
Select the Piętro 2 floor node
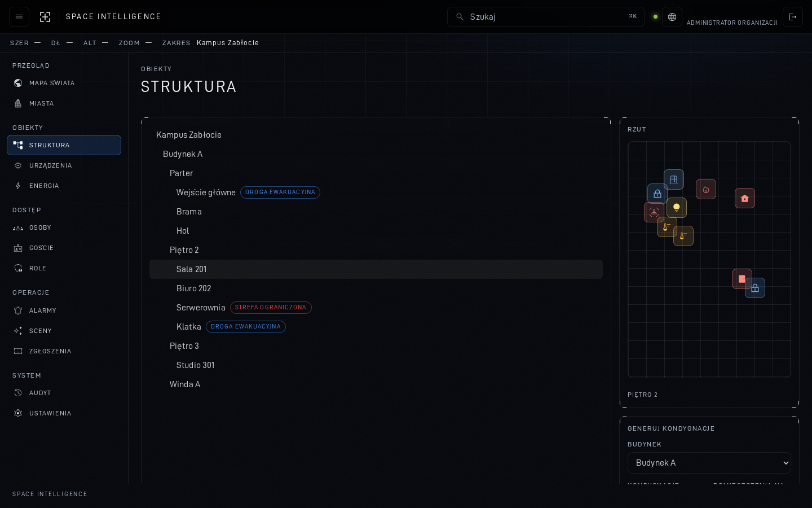(376, 250)
